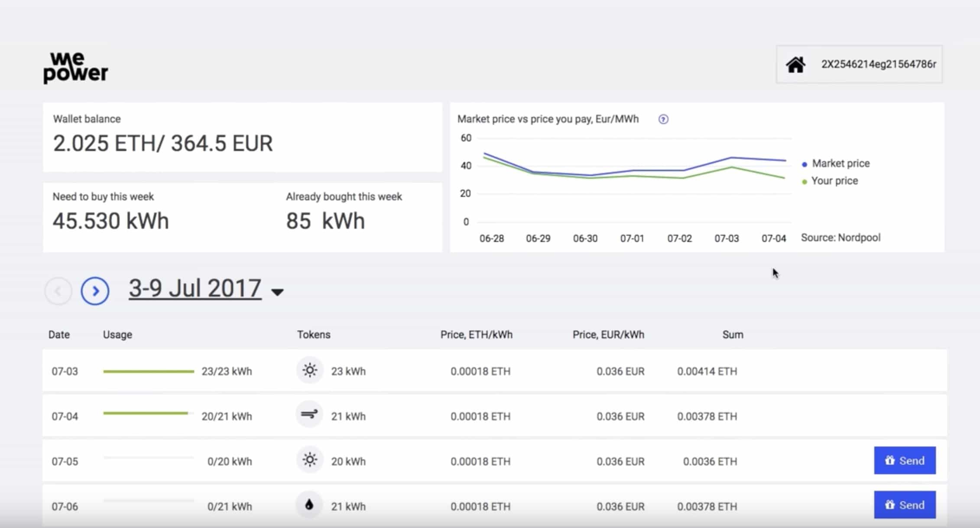980x528 pixels.
Task: Click the water drop token icon in 07-06 row
Action: coord(309,505)
